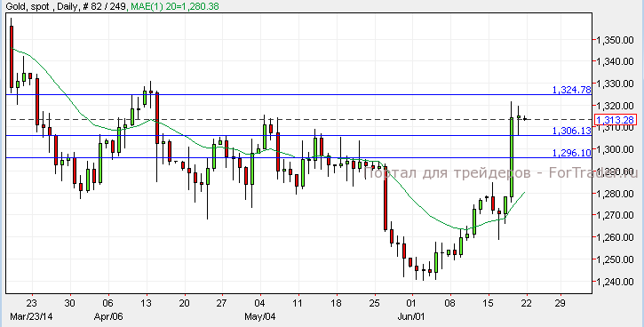This screenshot has height=327, width=644.
Task: Select the dashed current price line
Action: pyautogui.click(x=301, y=120)
